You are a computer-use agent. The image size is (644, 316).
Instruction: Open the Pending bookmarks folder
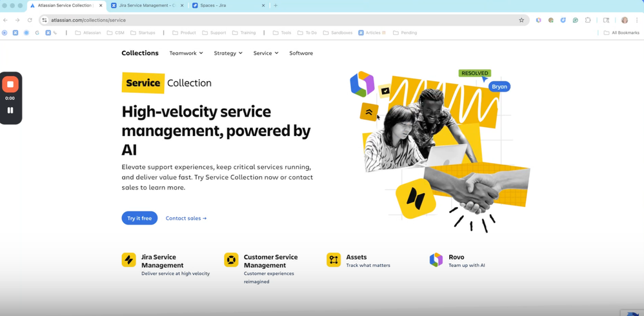(405, 33)
